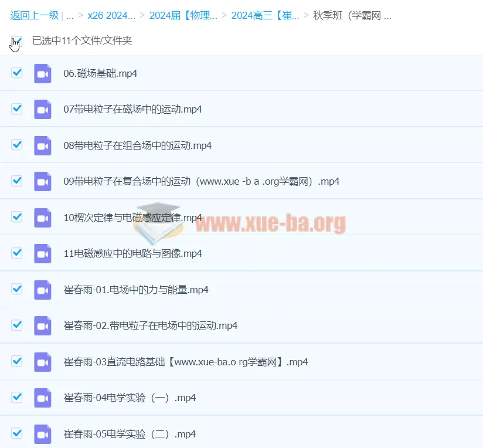Click video icon for 06.磁场基础.mp4
This screenshot has height=448, width=483.
(43, 73)
